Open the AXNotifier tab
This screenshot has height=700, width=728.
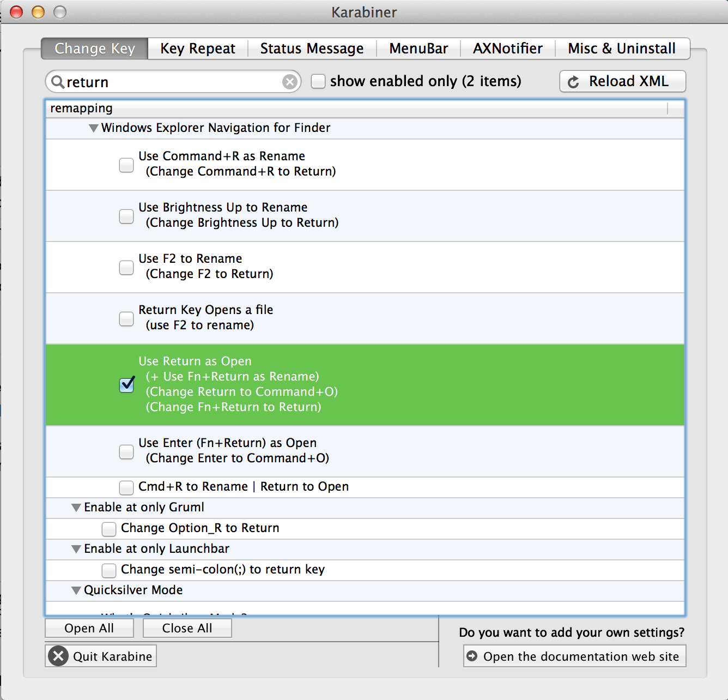point(508,49)
